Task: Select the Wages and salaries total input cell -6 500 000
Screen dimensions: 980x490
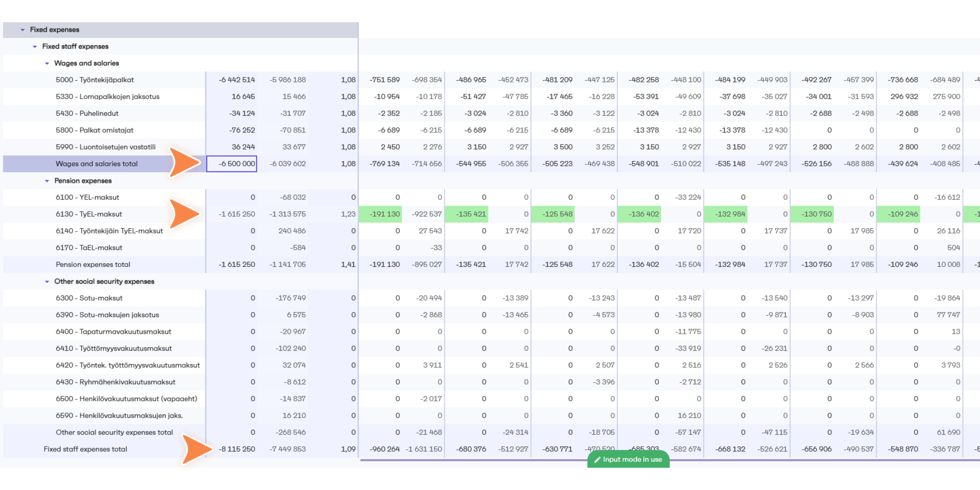Action: pos(232,164)
